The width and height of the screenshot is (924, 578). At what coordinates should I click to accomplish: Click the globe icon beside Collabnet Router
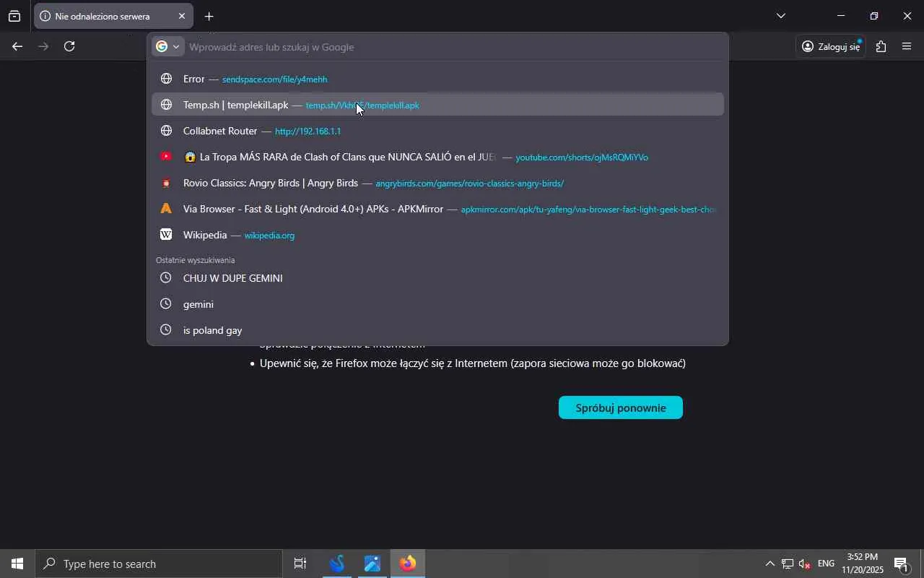(166, 131)
